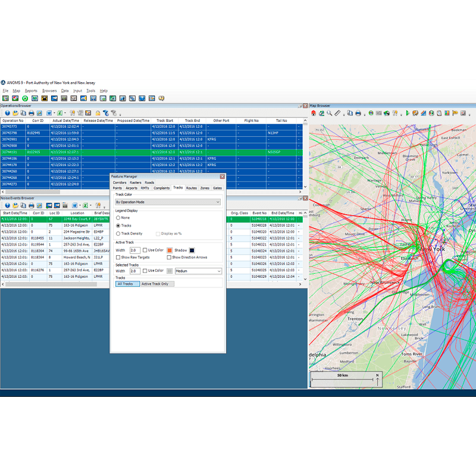The height and width of the screenshot is (476, 476).
Task: Click the Active Track Only button
Action: 155,284
